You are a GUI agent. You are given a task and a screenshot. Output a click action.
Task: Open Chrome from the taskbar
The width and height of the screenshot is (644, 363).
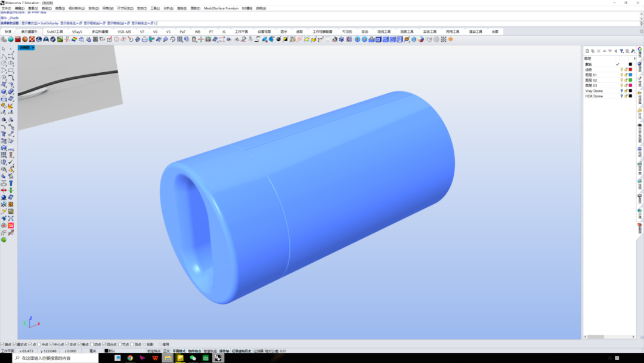130,358
